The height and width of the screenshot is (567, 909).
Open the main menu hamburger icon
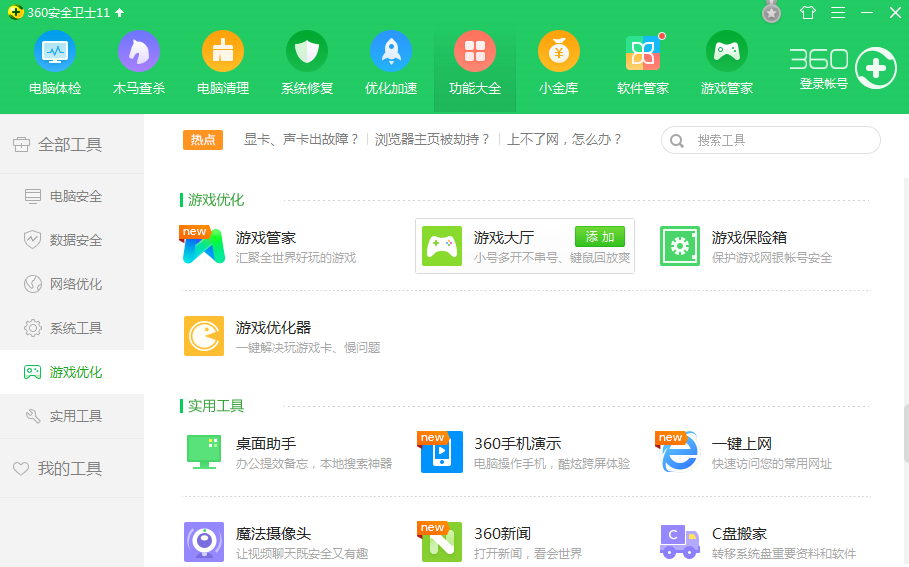coord(838,13)
